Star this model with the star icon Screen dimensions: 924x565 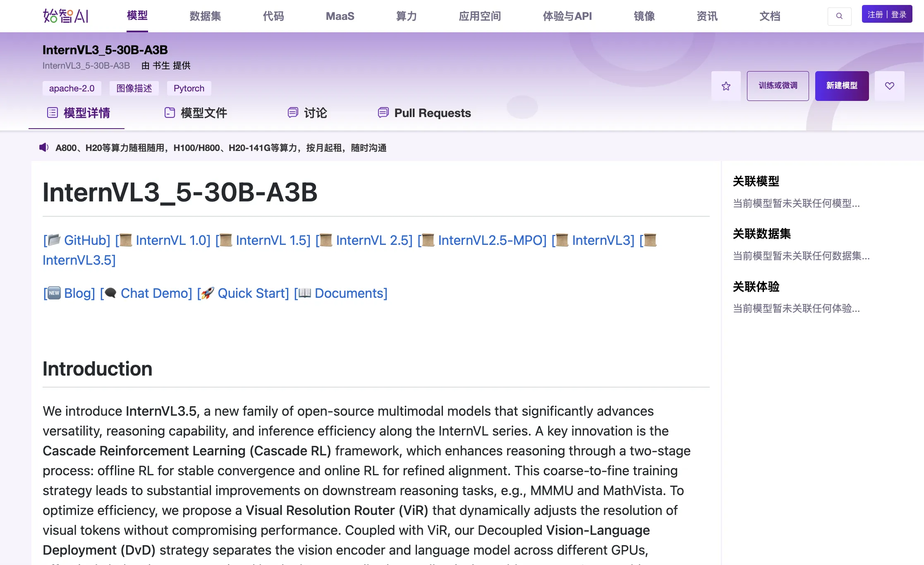726,86
